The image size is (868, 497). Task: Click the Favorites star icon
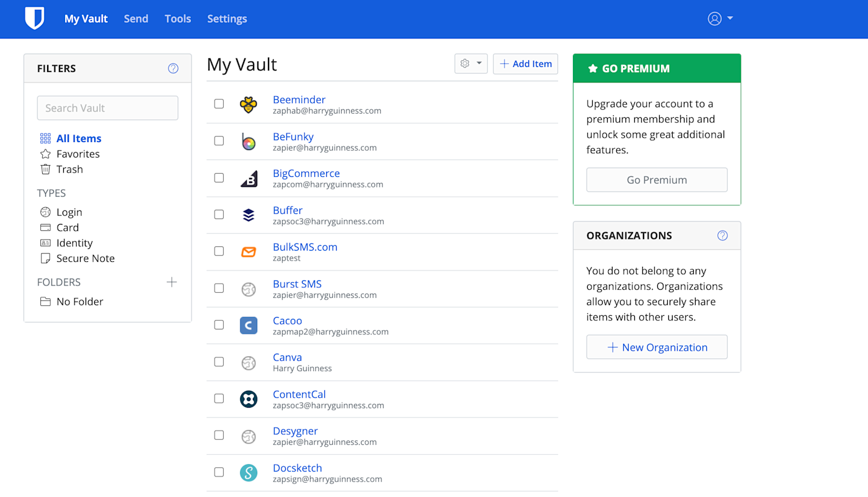(45, 154)
